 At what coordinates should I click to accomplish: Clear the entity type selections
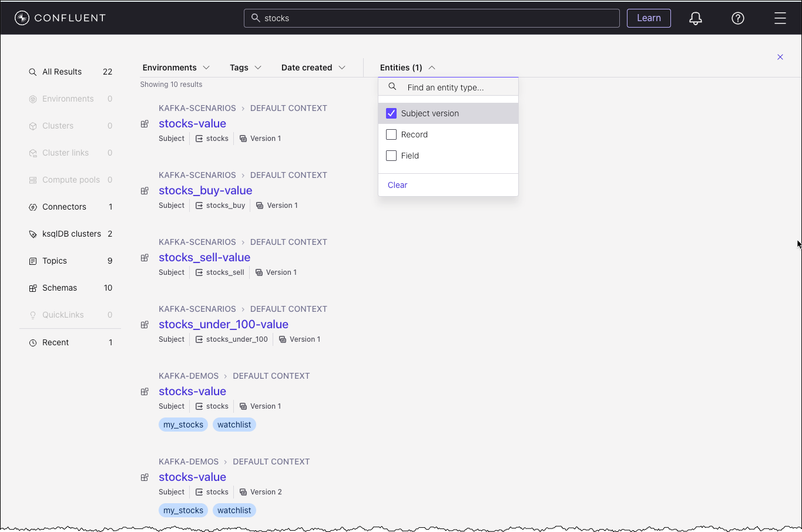point(397,184)
